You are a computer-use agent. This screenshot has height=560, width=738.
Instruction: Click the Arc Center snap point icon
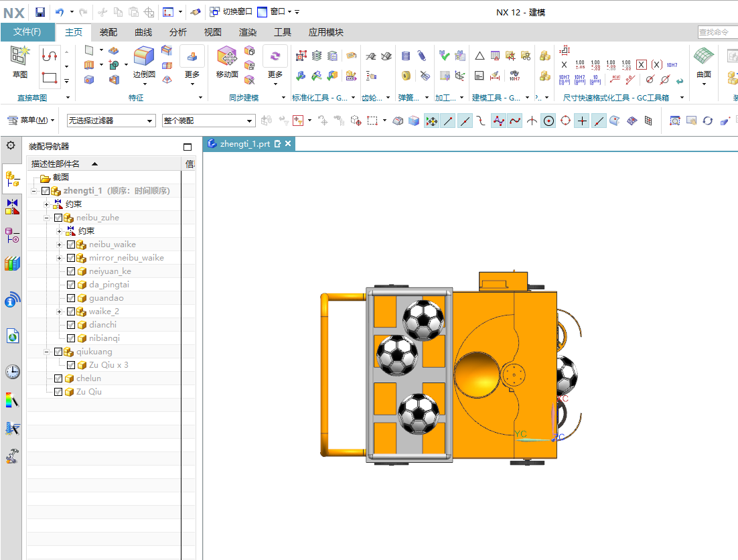click(x=548, y=121)
